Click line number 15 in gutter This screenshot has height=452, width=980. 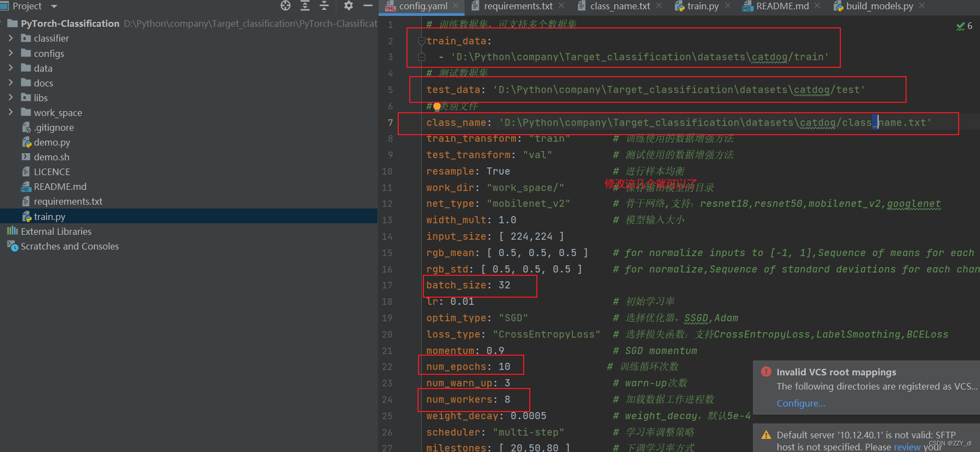387,253
